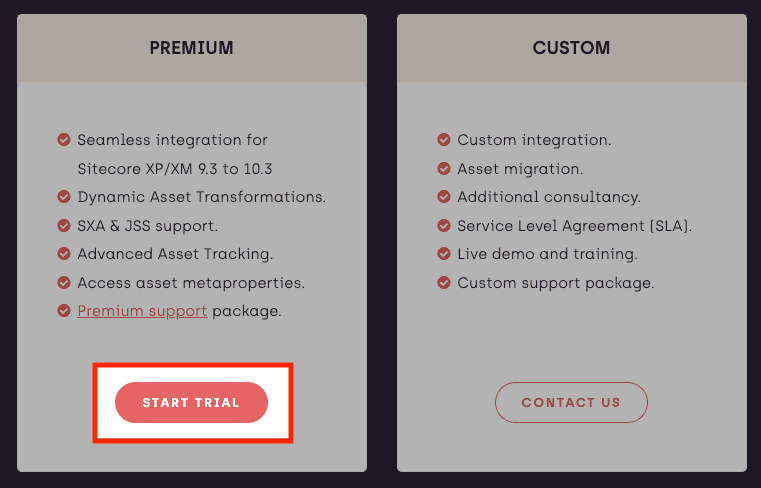
Task: Click the Service Level Agreement (SLA) text
Action: point(574,226)
